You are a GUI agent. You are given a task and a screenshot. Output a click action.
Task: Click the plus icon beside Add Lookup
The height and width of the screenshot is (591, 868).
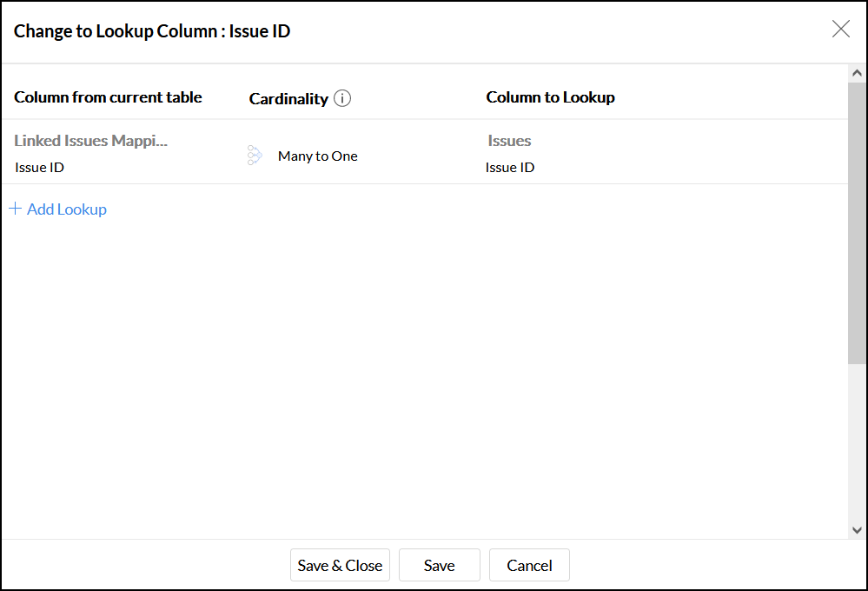[x=15, y=209]
